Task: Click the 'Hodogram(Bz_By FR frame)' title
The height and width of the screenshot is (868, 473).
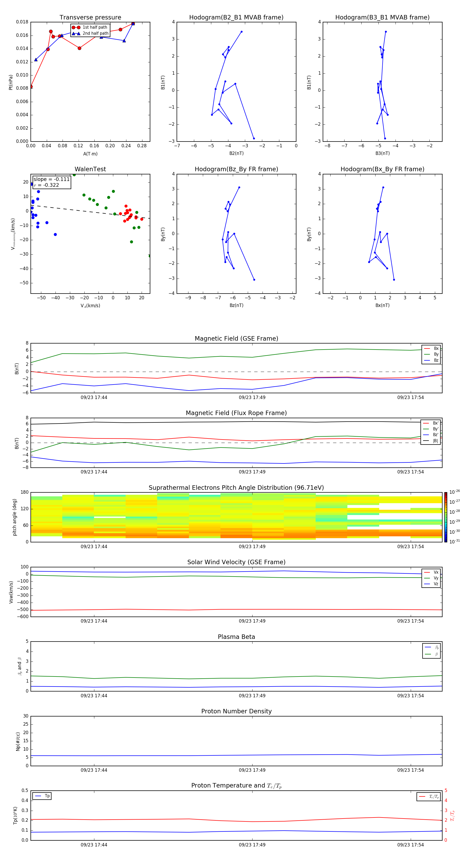Action: coord(236,169)
